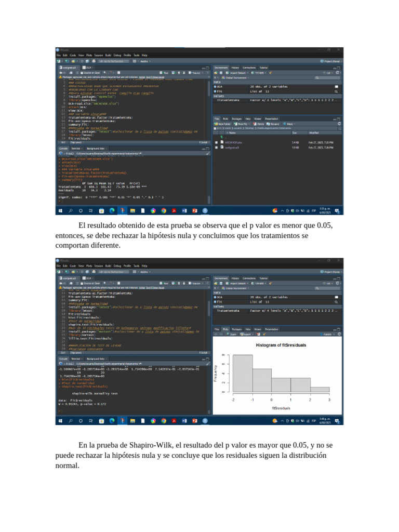Open the Tutorial tab in the histogram RStudio screenshot

point(263,278)
